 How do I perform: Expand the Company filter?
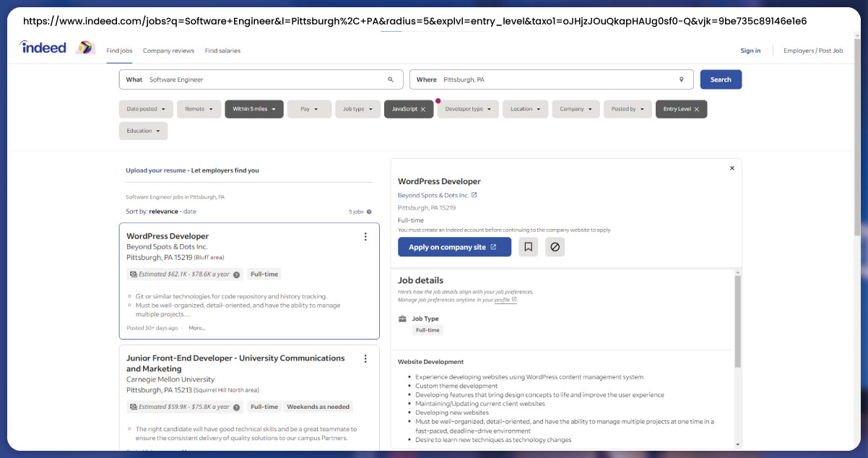(576, 109)
